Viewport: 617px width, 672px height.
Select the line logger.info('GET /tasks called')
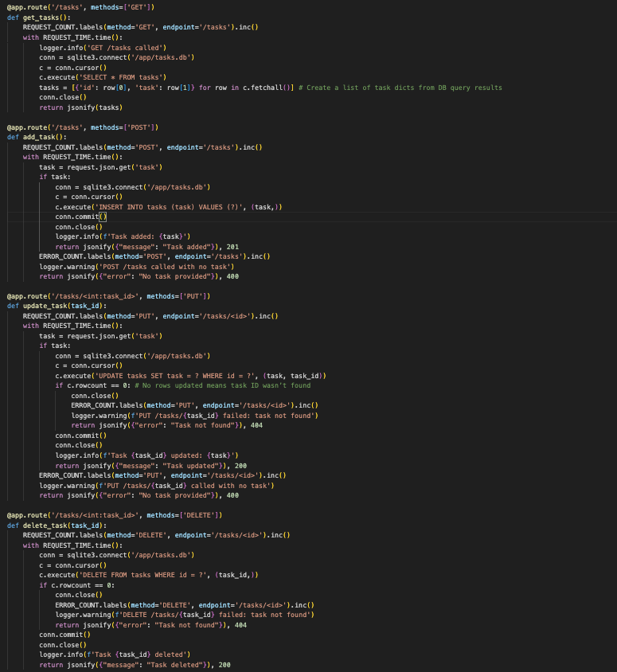pyautogui.click(x=103, y=48)
